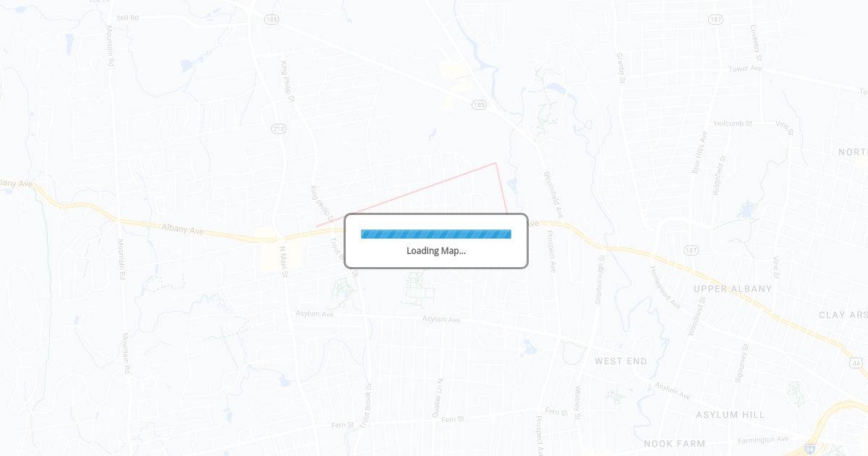Select the 185 shield near Still Rd
This screenshot has width=868, height=456.
pos(271,19)
